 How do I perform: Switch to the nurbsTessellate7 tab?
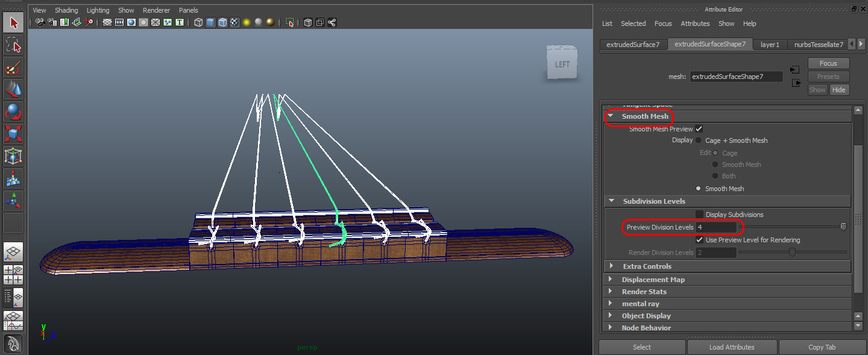pyautogui.click(x=818, y=45)
